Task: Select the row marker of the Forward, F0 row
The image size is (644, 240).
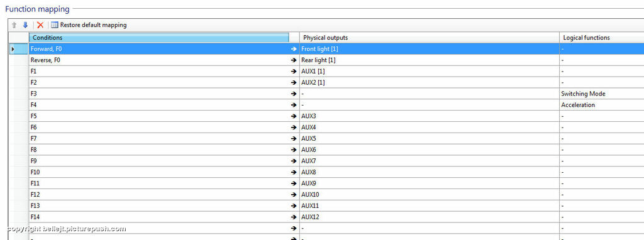Action: (x=18, y=49)
